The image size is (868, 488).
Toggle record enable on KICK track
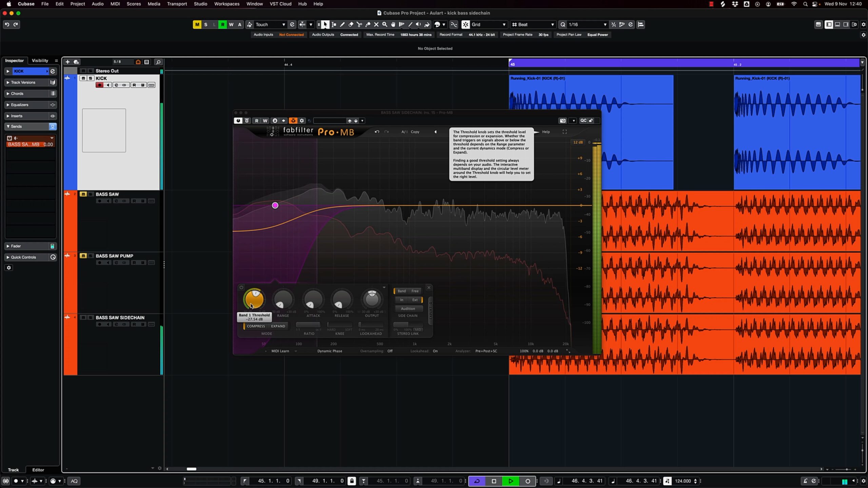click(x=99, y=85)
